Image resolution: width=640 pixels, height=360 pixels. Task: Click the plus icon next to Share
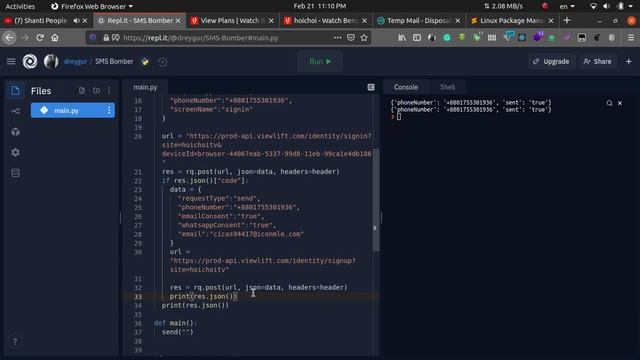[x=629, y=62]
